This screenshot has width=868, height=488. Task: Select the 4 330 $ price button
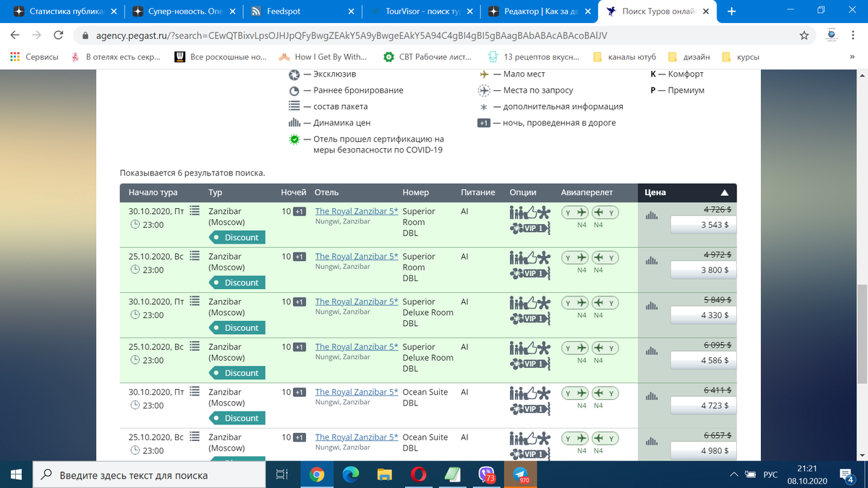pos(704,315)
